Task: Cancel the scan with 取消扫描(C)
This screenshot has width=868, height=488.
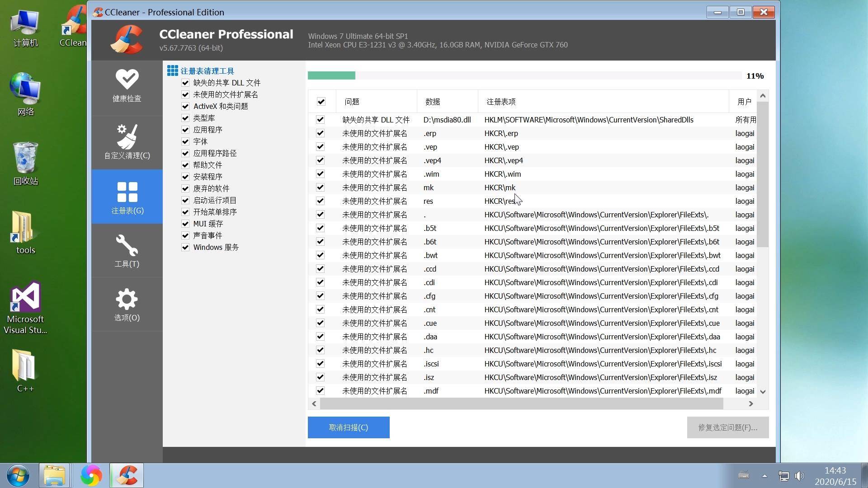Action: 349,427
